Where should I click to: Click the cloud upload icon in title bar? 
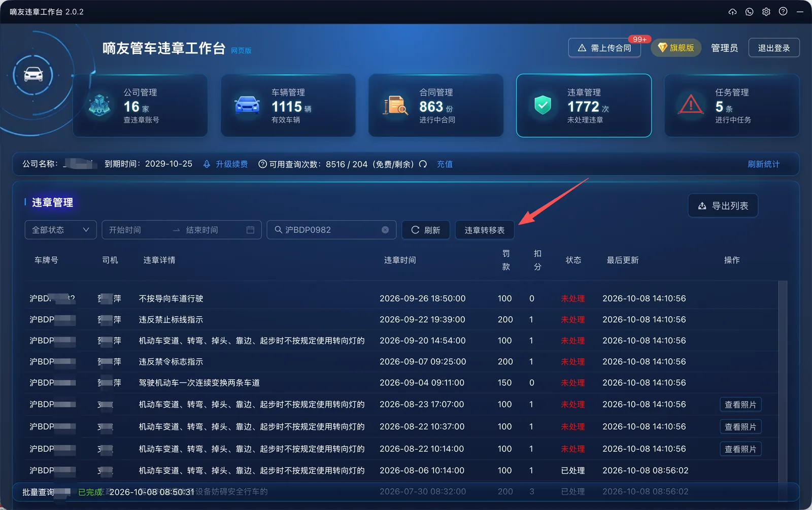[x=732, y=12]
